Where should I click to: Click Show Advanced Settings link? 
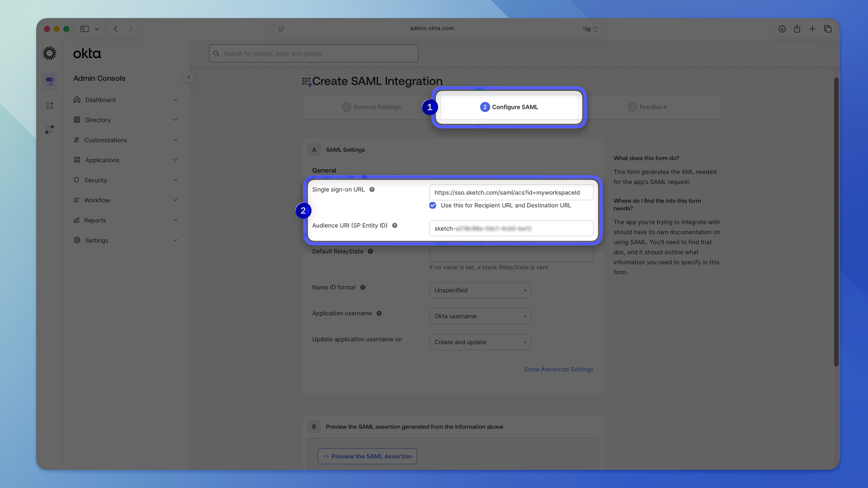click(558, 369)
